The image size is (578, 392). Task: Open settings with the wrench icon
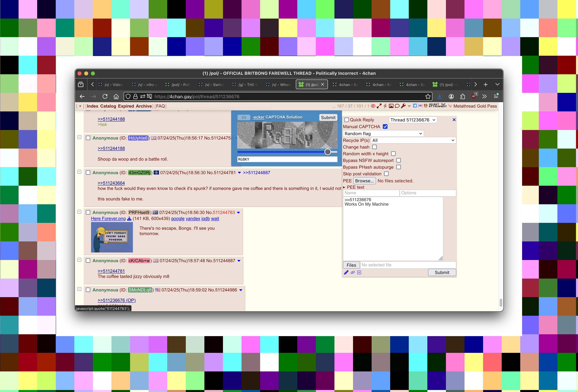click(403, 106)
